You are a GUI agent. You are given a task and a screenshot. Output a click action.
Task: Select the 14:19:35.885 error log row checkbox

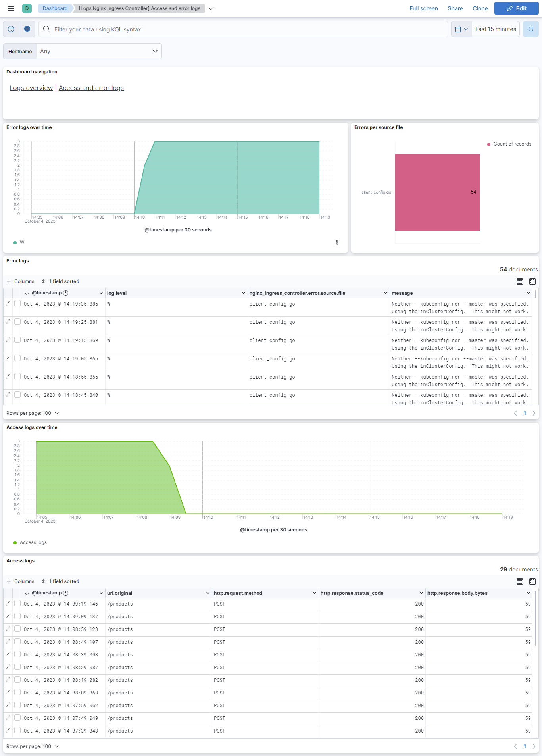click(x=17, y=304)
